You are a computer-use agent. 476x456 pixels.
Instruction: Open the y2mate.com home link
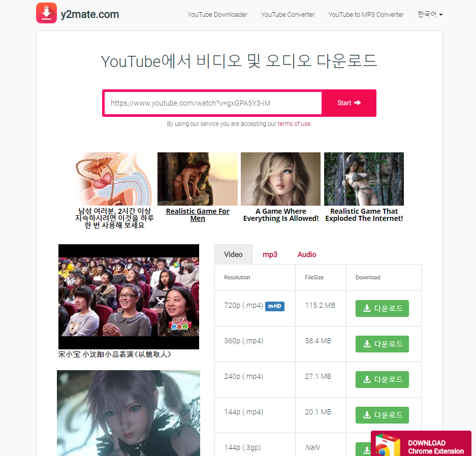point(90,14)
